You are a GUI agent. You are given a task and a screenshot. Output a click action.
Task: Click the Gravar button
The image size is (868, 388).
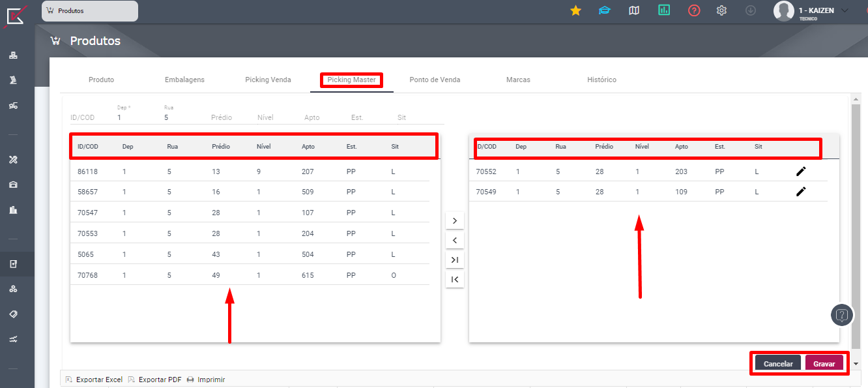point(824,364)
